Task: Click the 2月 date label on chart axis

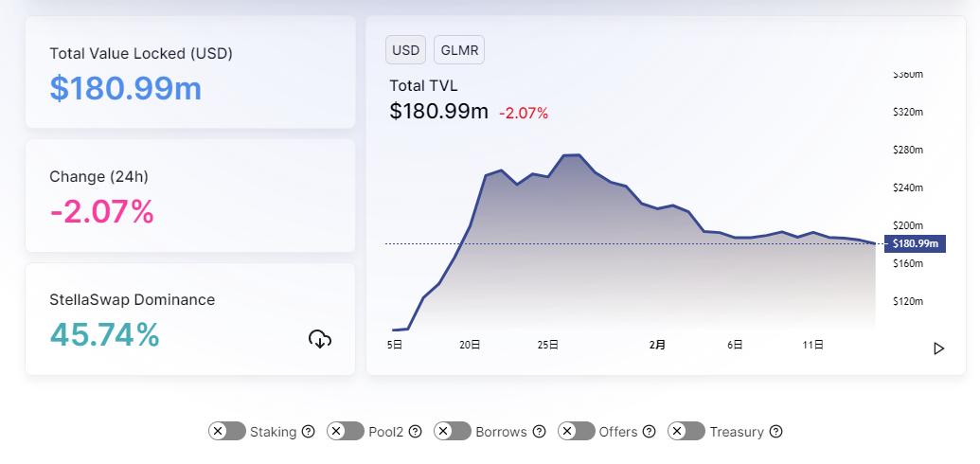Action: 657,345
